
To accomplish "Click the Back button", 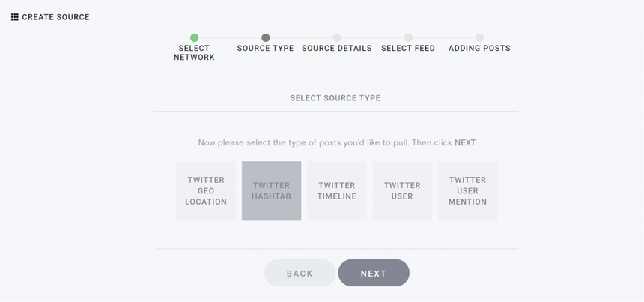I will click(x=300, y=273).
